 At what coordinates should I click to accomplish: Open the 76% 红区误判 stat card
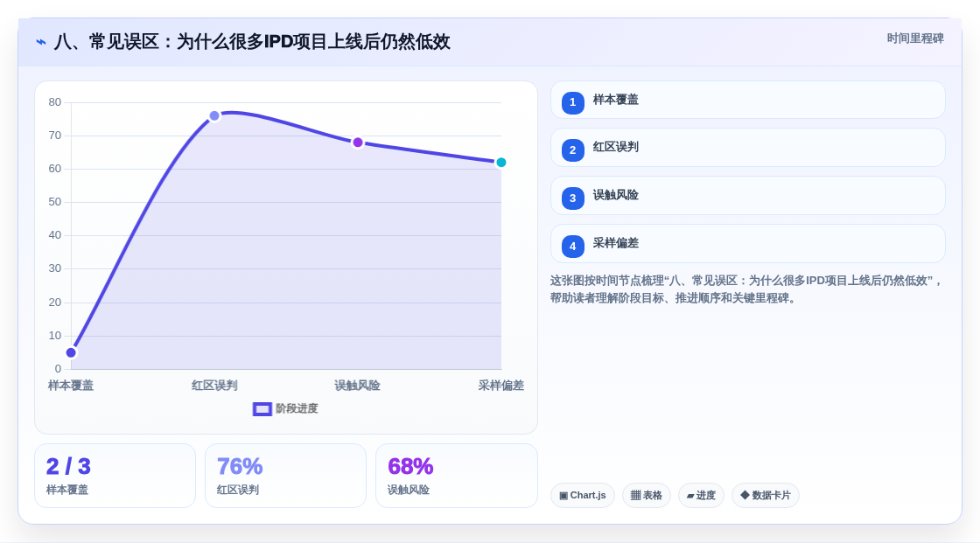click(x=285, y=476)
